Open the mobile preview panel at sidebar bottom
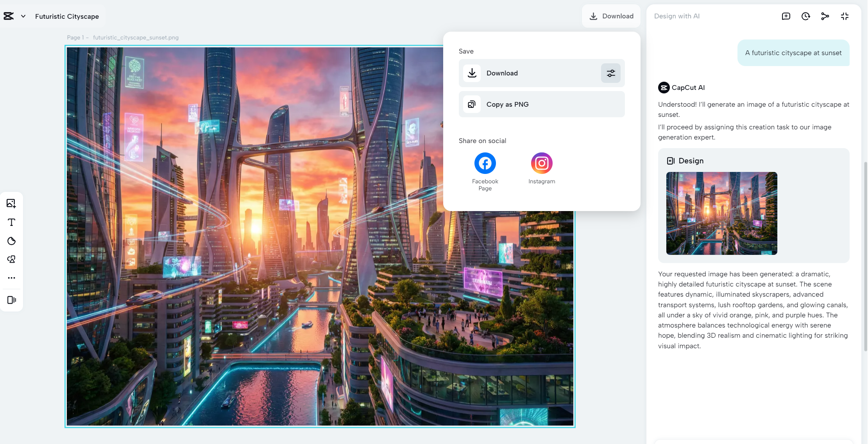The height and width of the screenshot is (444, 868). (x=11, y=300)
